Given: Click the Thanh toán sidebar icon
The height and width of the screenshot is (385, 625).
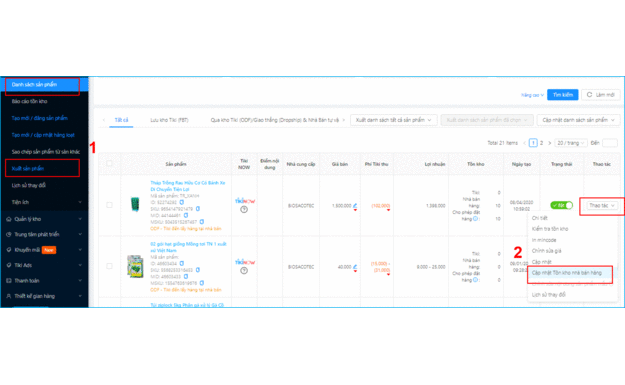Looking at the screenshot, I should [x=8, y=281].
